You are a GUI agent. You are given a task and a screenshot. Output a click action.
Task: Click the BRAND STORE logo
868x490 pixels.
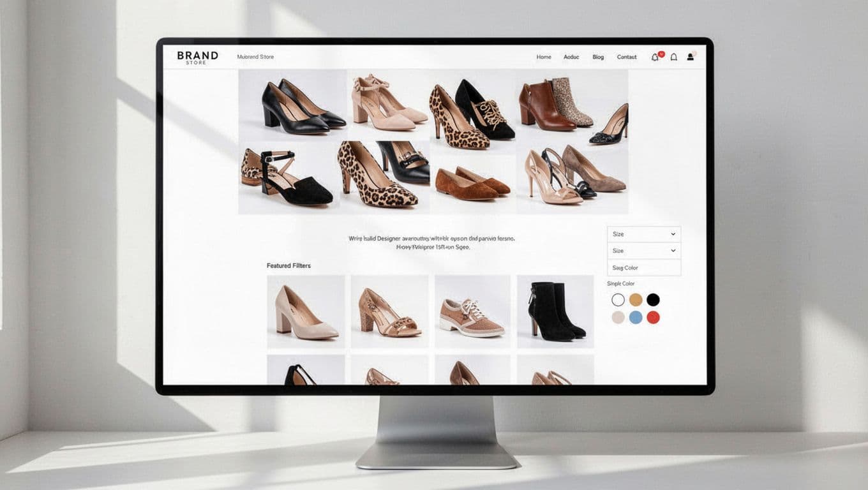click(198, 58)
